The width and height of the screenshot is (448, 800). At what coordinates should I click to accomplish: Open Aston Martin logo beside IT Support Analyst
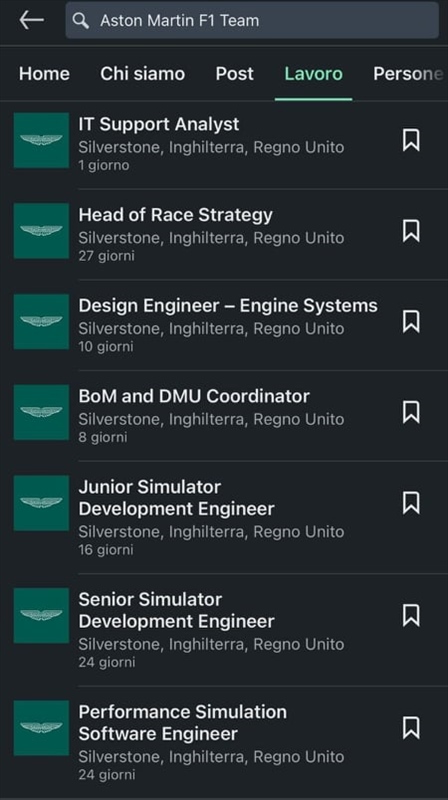41,140
